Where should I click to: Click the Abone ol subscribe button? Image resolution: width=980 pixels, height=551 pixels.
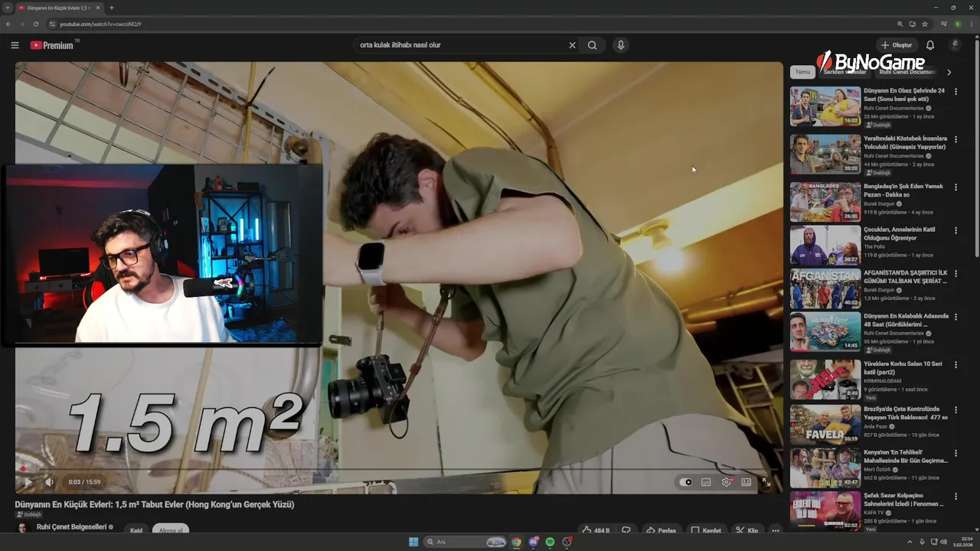pos(171,530)
